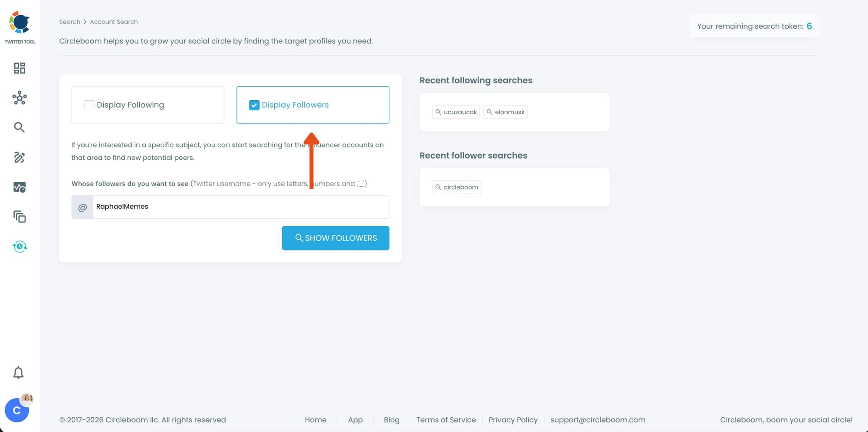Open App footer link

(x=355, y=420)
